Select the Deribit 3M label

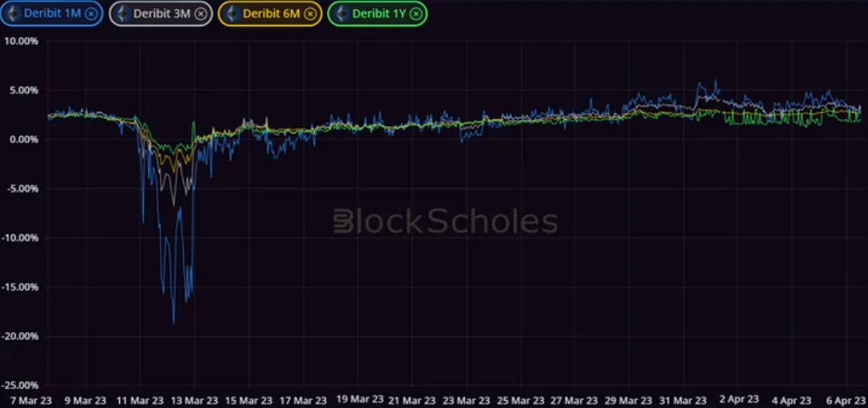coord(162,14)
